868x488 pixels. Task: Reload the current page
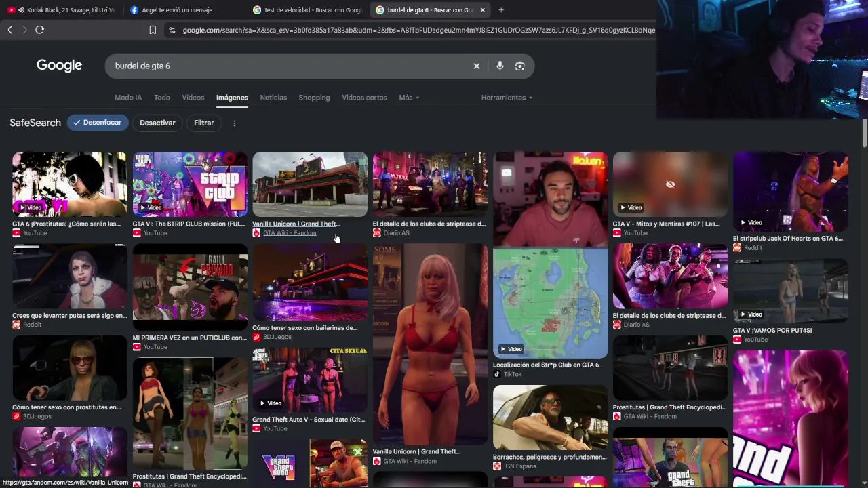[x=39, y=30]
